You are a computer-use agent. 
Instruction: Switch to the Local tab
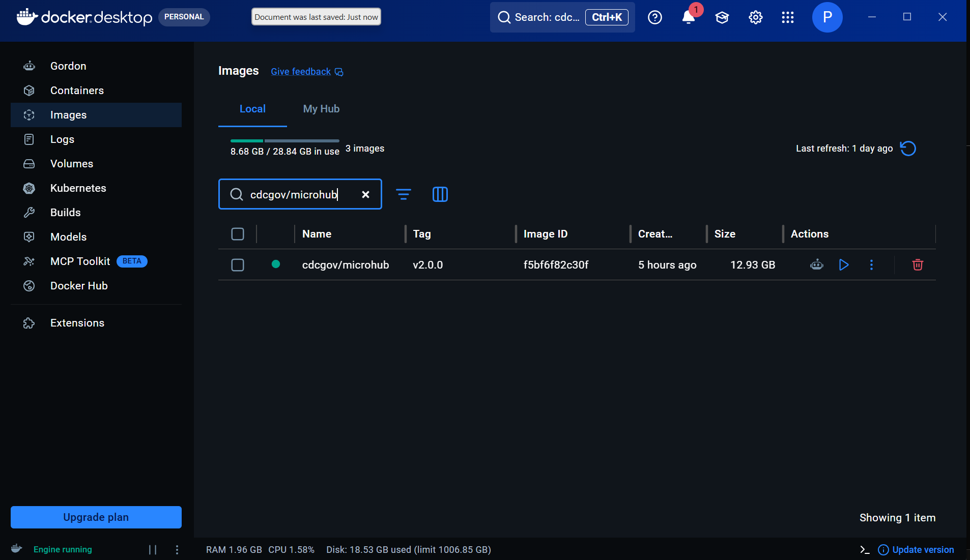click(x=252, y=109)
